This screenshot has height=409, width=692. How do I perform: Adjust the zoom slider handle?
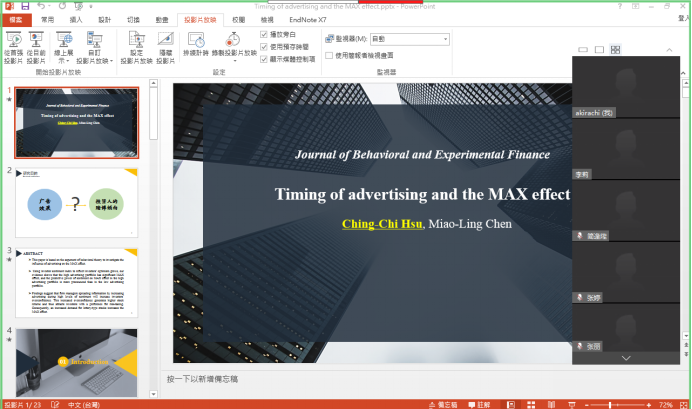coord(610,405)
